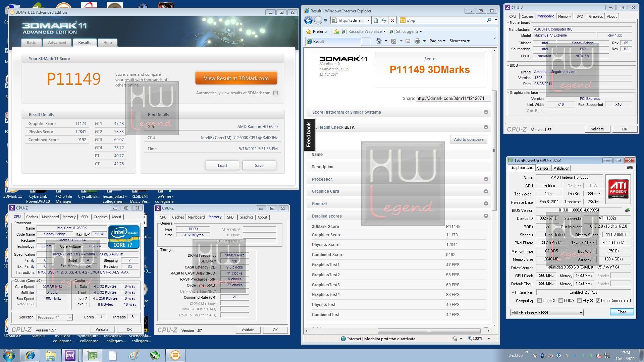The width and height of the screenshot is (644, 362).
Task: Switch to the Advanced tab in 3DMark 11
Action: pos(57,43)
